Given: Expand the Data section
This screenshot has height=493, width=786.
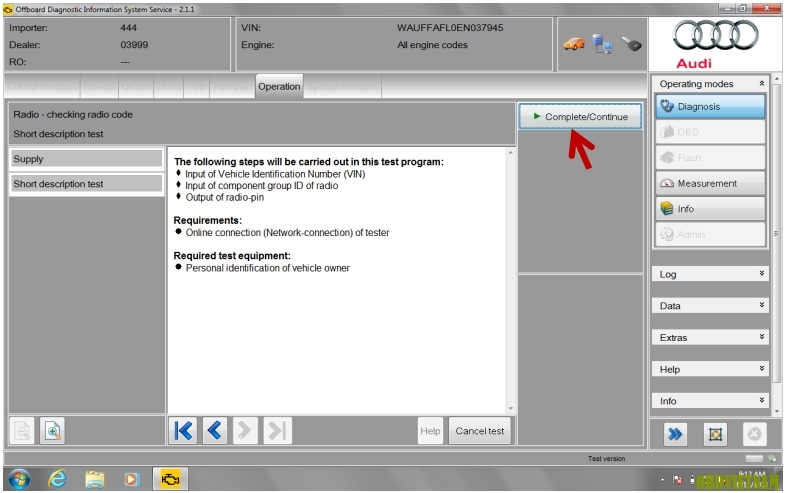Looking at the screenshot, I should (710, 305).
